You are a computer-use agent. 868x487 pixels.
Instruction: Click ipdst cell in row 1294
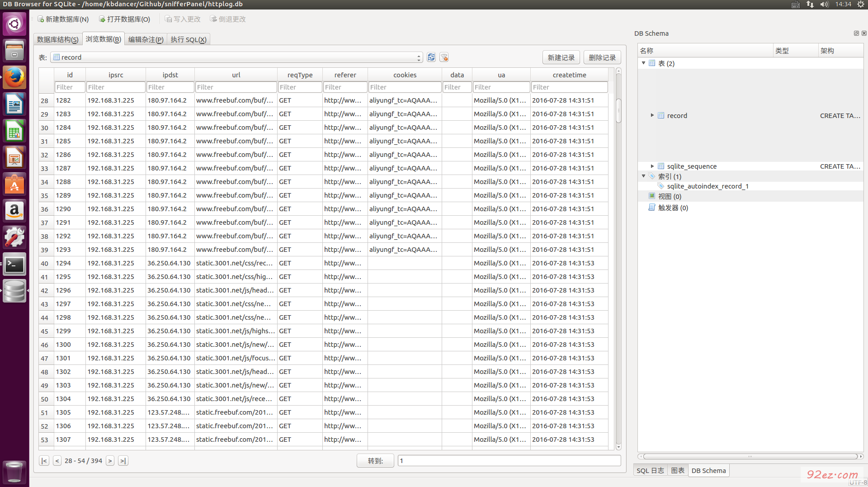[x=170, y=263]
